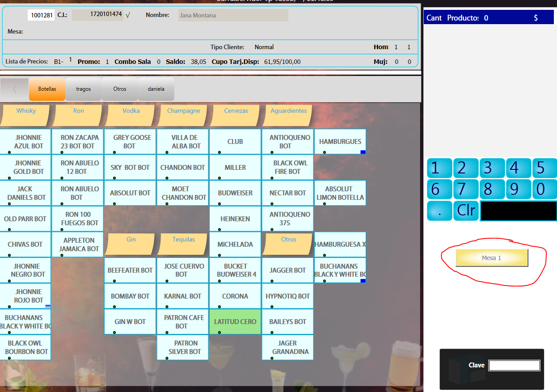Add JHONNIE AZUL BOT to order
This screenshot has height=392, width=557.
pos(25,142)
